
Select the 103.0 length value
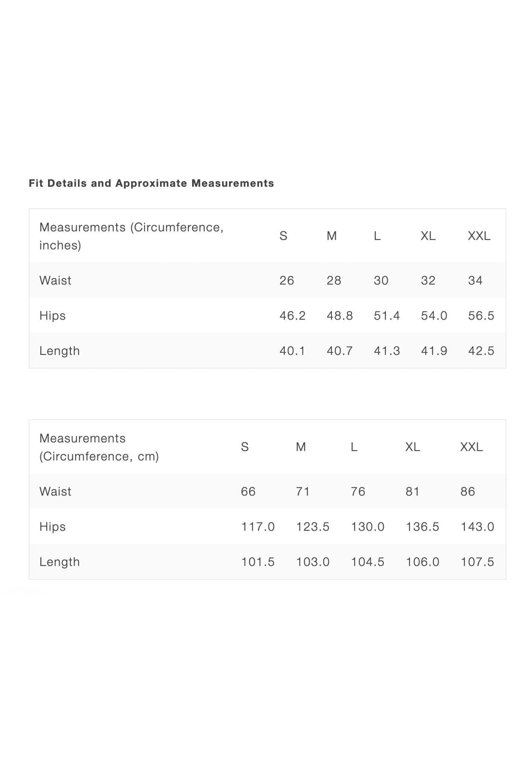(x=313, y=562)
